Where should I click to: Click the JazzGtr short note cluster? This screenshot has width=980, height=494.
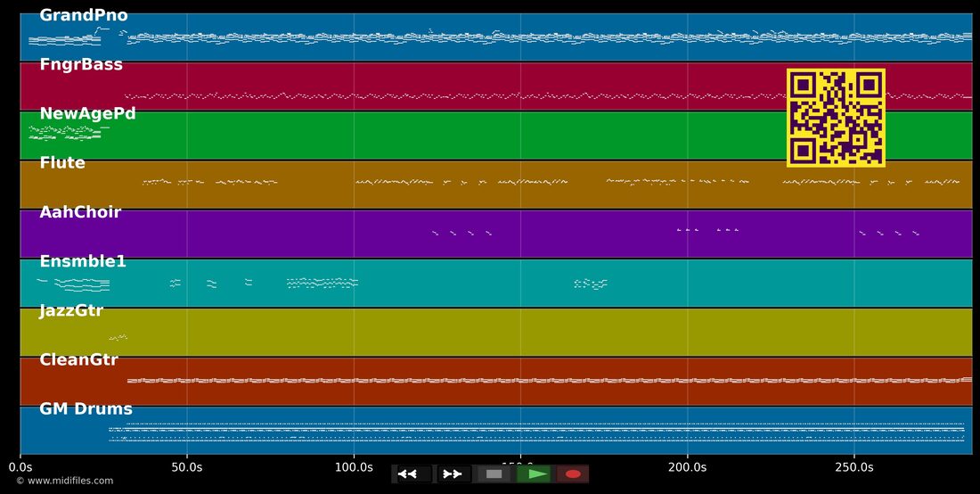[118, 338]
